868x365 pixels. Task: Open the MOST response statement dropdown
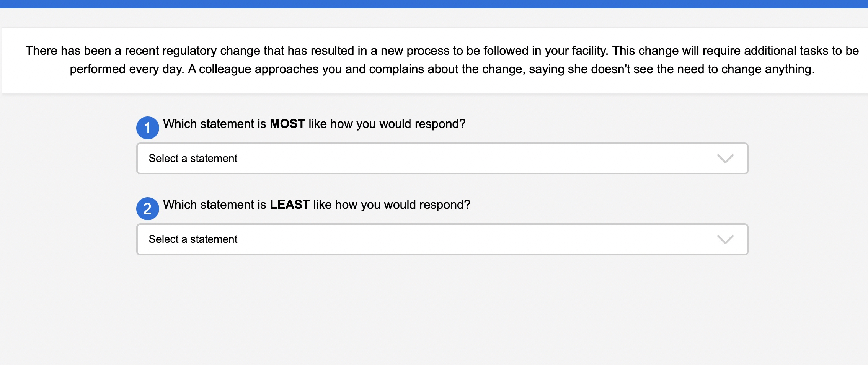[442, 159]
